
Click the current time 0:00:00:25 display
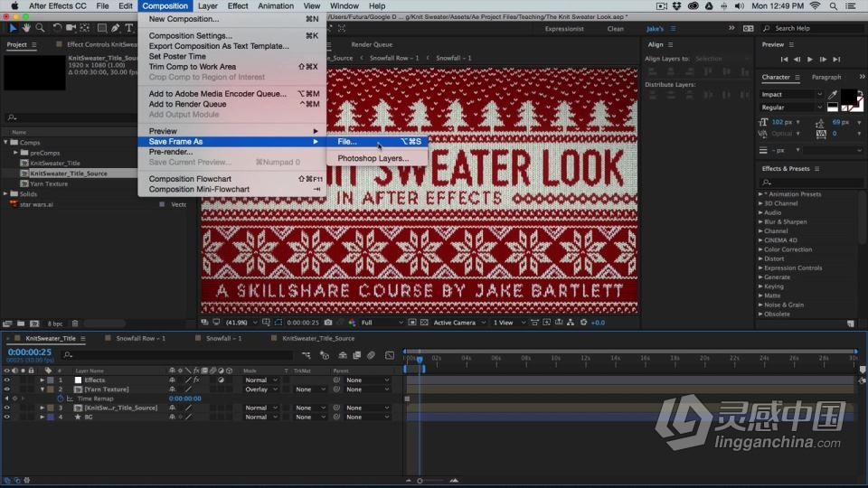click(x=29, y=352)
